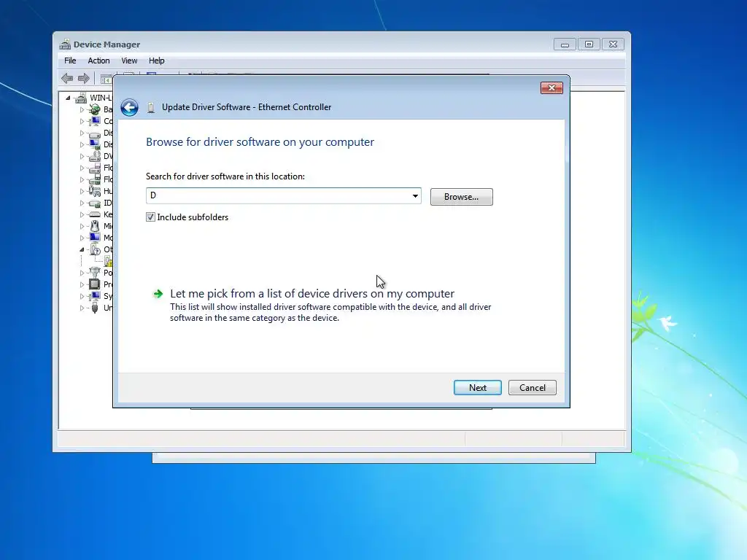Expand the Batteries tree node
This screenshot has height=560, width=747.
tap(82, 109)
